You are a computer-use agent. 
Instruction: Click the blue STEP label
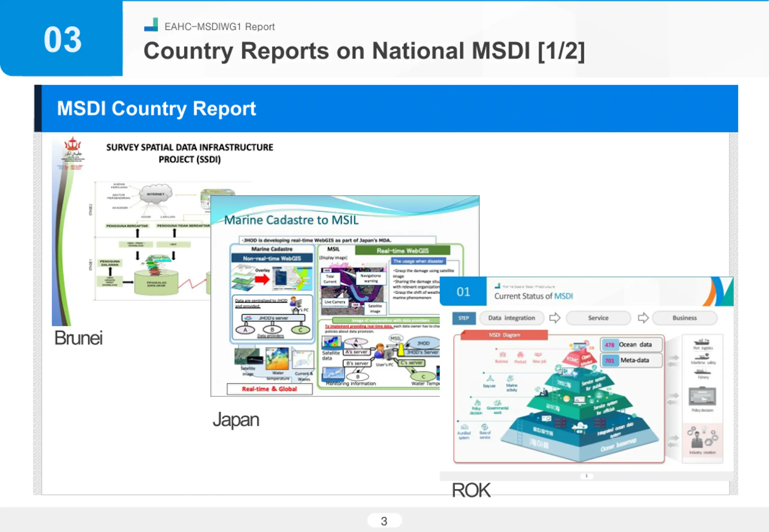click(464, 318)
